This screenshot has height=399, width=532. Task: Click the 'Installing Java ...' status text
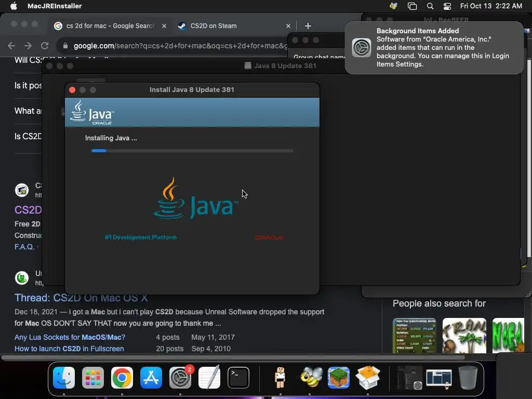(x=111, y=138)
